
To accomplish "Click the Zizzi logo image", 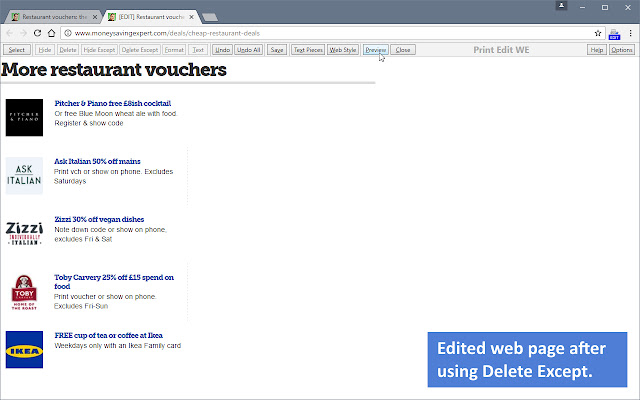I will click(x=24, y=232).
